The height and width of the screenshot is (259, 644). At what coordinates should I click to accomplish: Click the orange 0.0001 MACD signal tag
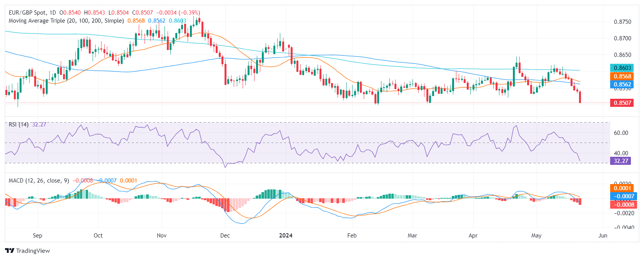(x=621, y=188)
